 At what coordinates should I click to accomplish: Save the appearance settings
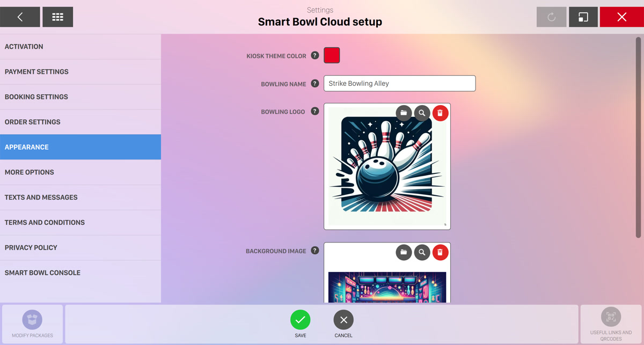click(301, 320)
